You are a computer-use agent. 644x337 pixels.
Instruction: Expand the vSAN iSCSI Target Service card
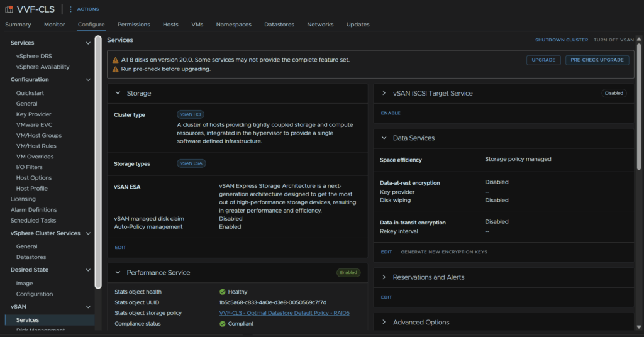[384, 93]
